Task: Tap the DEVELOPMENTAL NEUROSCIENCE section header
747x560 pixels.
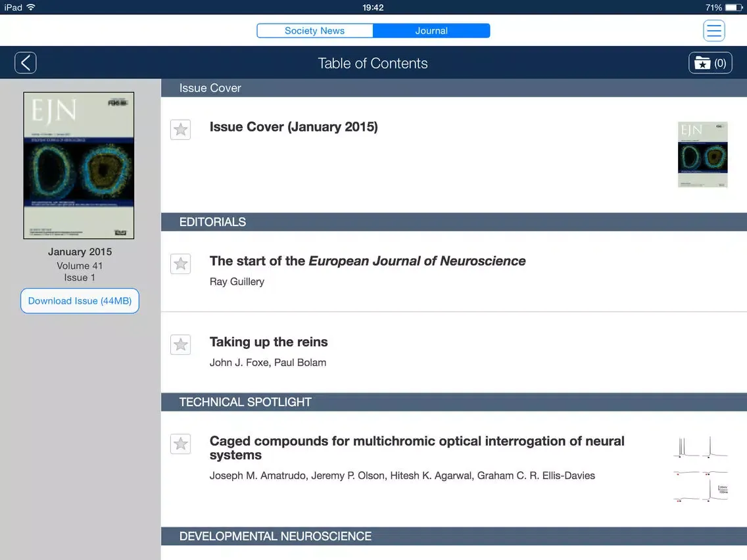Action: click(x=454, y=536)
